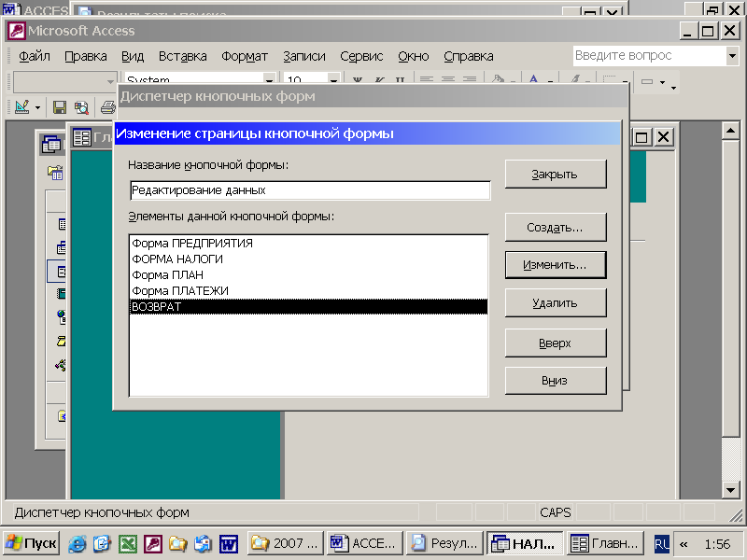Select Modules object icon in database window
Image resolution: width=747 pixels, height=560 pixels.
click(x=61, y=365)
